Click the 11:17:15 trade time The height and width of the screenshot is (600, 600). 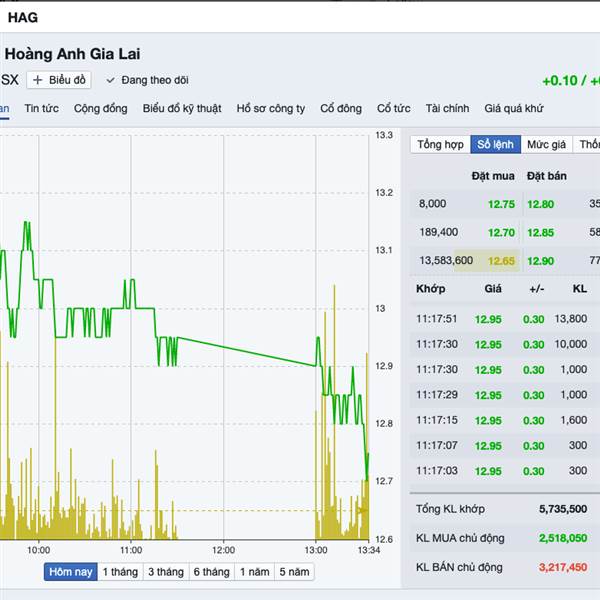pos(437,420)
